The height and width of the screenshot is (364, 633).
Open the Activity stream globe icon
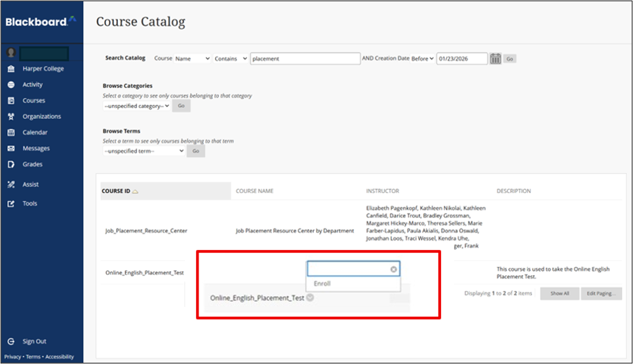(10, 84)
